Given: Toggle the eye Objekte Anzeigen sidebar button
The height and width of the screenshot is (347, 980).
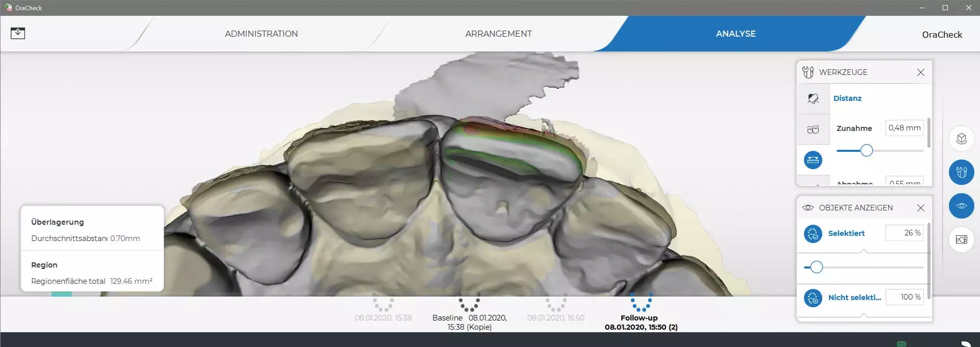Looking at the screenshot, I should (961, 206).
